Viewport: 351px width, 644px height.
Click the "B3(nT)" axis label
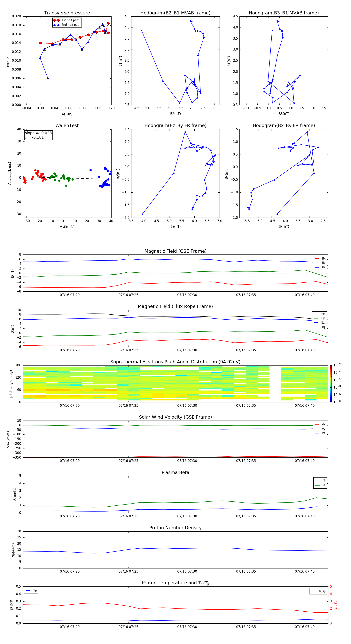284,114
